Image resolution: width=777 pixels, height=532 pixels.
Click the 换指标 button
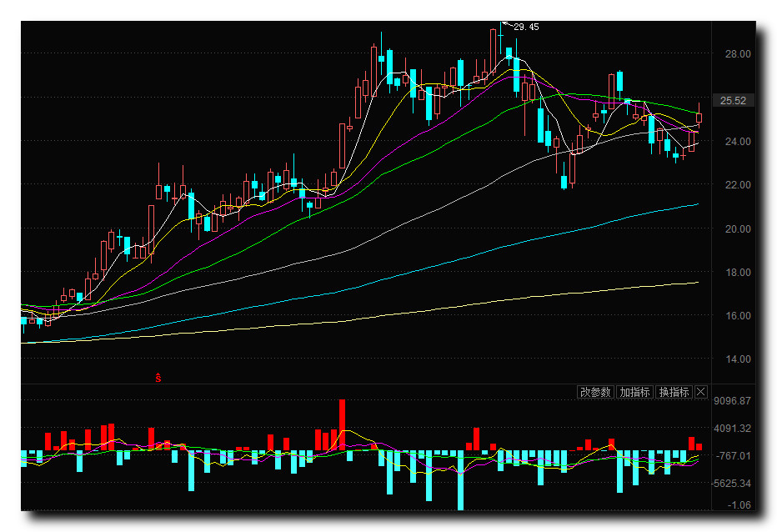click(x=674, y=392)
